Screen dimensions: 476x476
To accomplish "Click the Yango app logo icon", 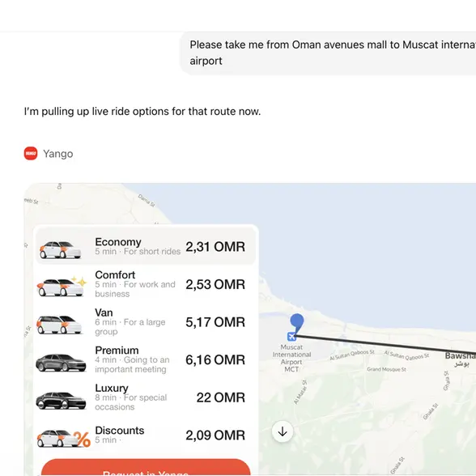I will pos(31,153).
